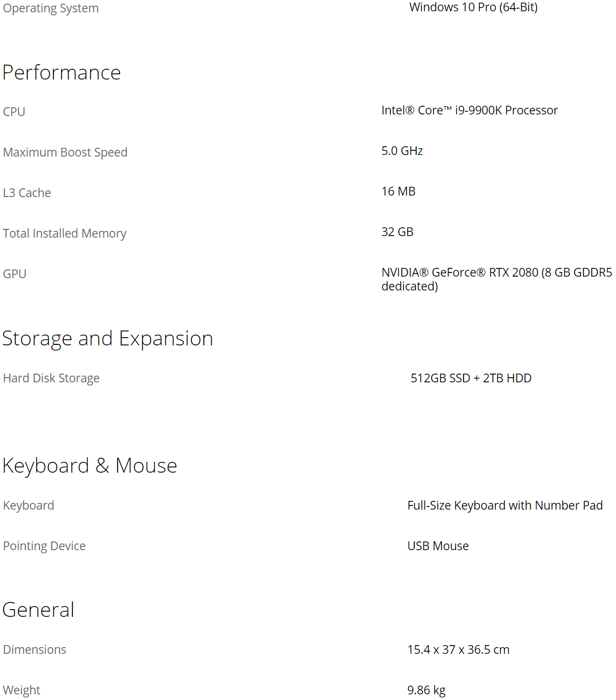Select the 512GB SSD + 2TB HDD value
Viewport: 616px width, 700px height.
pos(471,378)
